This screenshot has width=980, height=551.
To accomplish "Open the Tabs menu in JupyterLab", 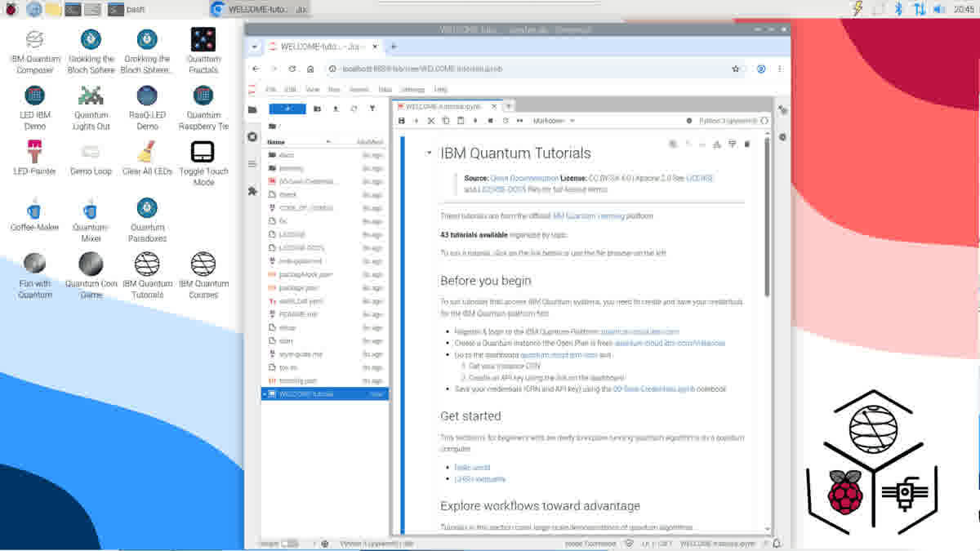I will pos(385,90).
